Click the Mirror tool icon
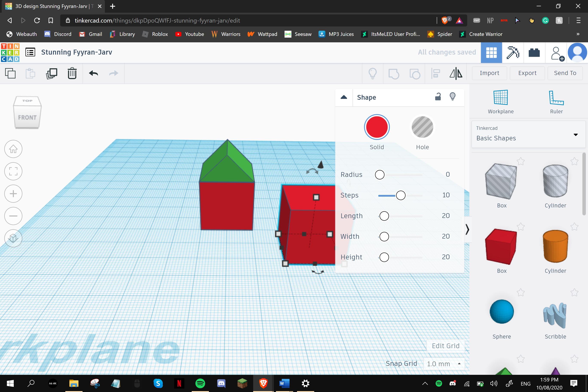 click(456, 73)
